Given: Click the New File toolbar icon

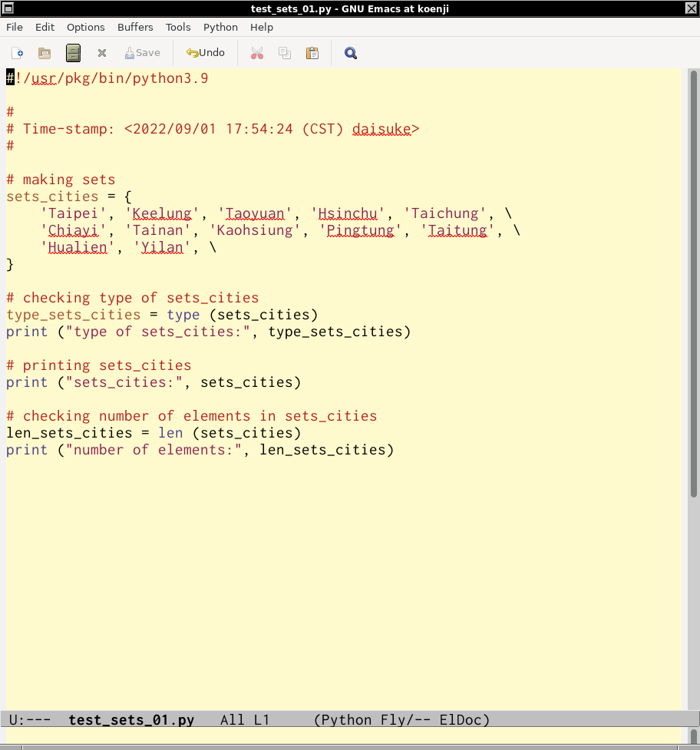Looking at the screenshot, I should point(18,53).
